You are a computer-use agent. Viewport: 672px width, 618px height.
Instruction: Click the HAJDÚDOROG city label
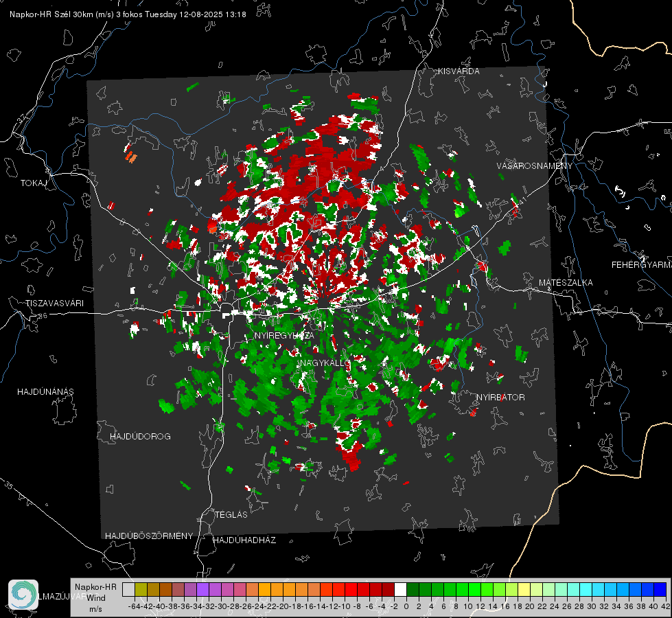[140, 437]
